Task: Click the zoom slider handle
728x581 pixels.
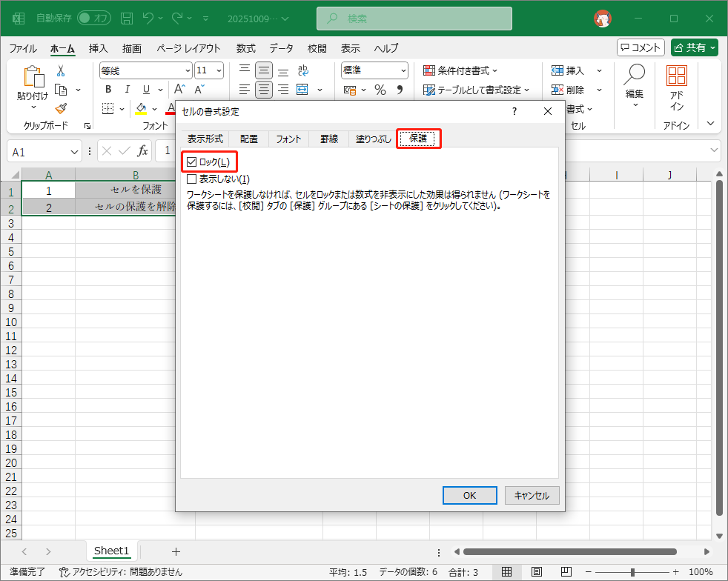Action: point(632,572)
